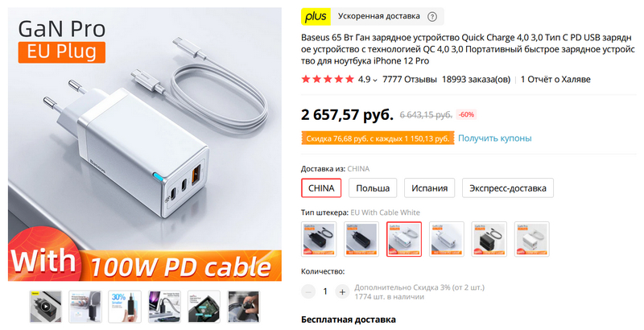Click the orange discount coupon banner
The image size is (644, 330).
(x=378, y=138)
